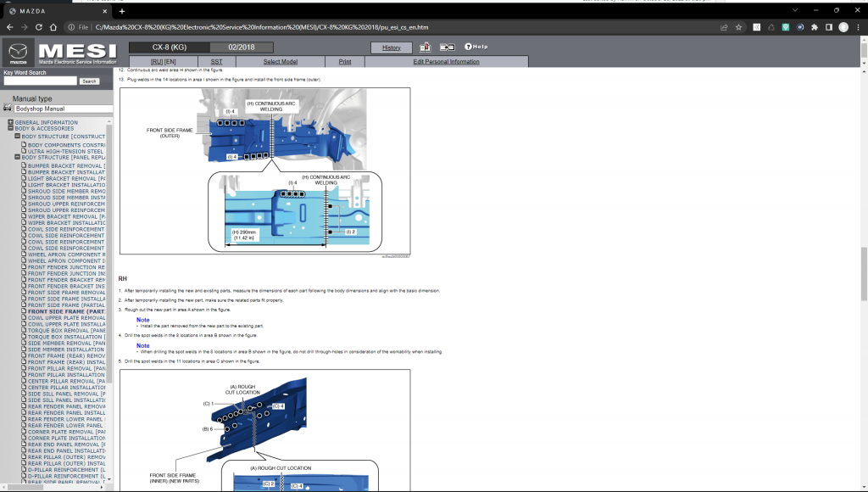Open the browser side panel icon
This screenshot has width=868, height=492.
(x=829, y=27)
